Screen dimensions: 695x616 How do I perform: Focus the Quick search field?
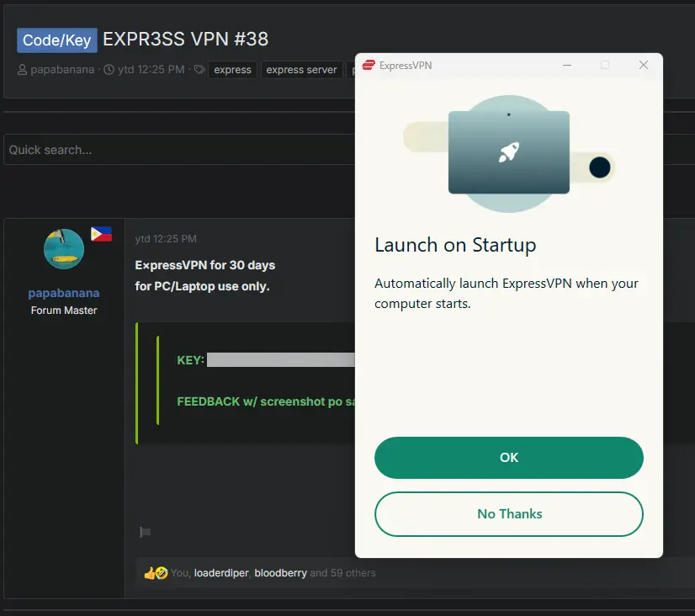tap(179, 150)
